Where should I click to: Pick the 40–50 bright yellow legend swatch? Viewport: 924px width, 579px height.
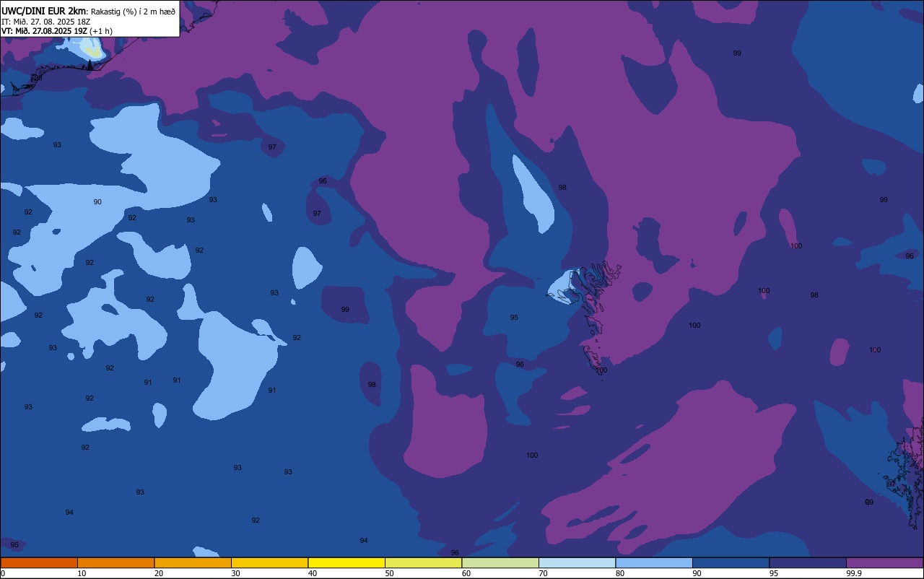(346, 562)
